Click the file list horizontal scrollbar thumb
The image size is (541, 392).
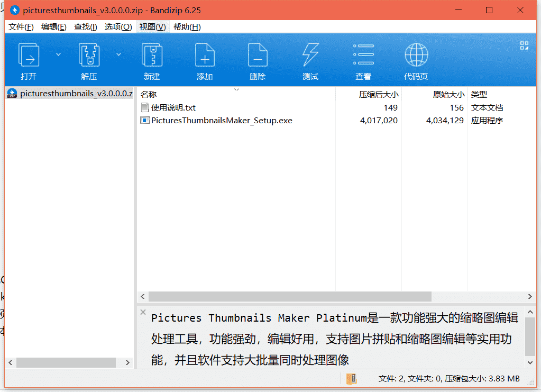click(x=290, y=296)
